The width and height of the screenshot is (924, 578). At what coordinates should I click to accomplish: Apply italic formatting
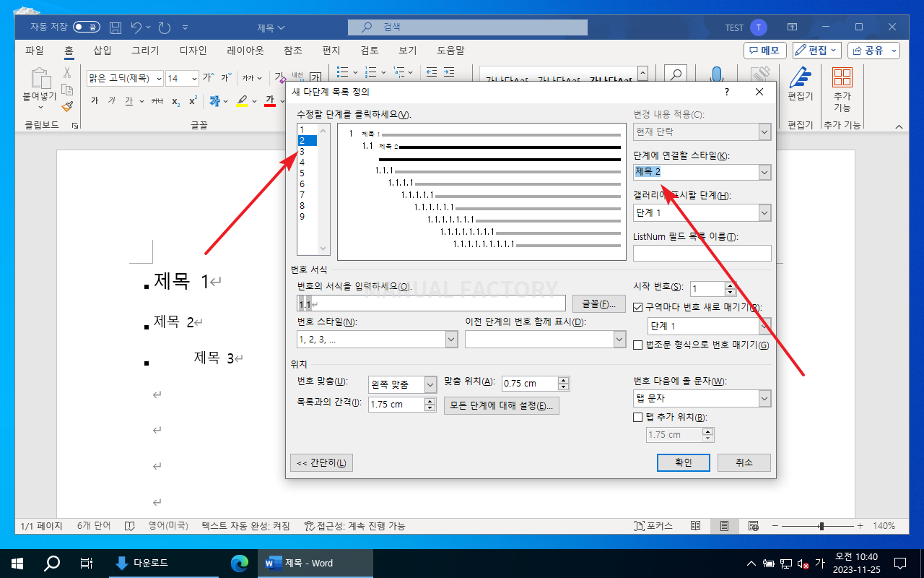pos(112,101)
